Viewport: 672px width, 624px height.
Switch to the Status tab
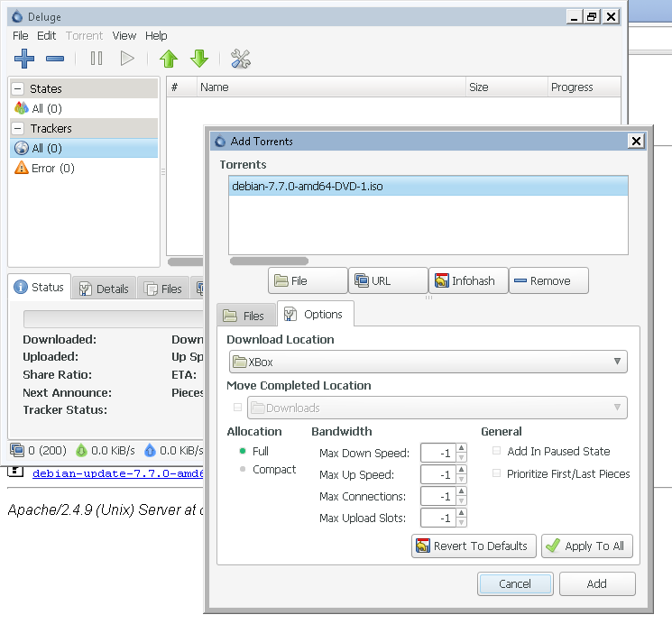point(40,287)
